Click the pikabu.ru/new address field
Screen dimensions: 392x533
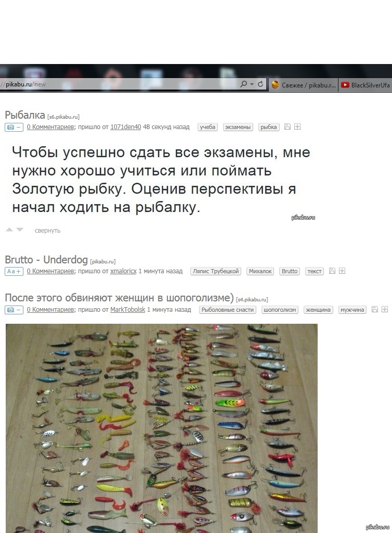(x=119, y=84)
